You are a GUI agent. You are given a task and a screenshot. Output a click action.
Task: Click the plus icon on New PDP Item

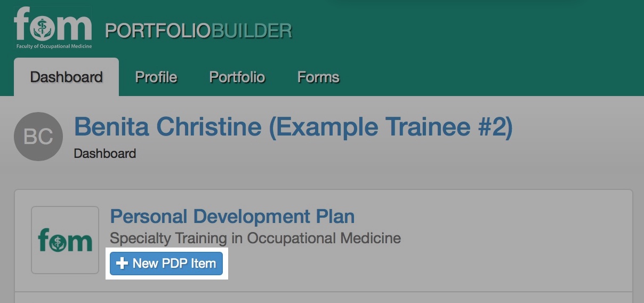click(x=122, y=264)
